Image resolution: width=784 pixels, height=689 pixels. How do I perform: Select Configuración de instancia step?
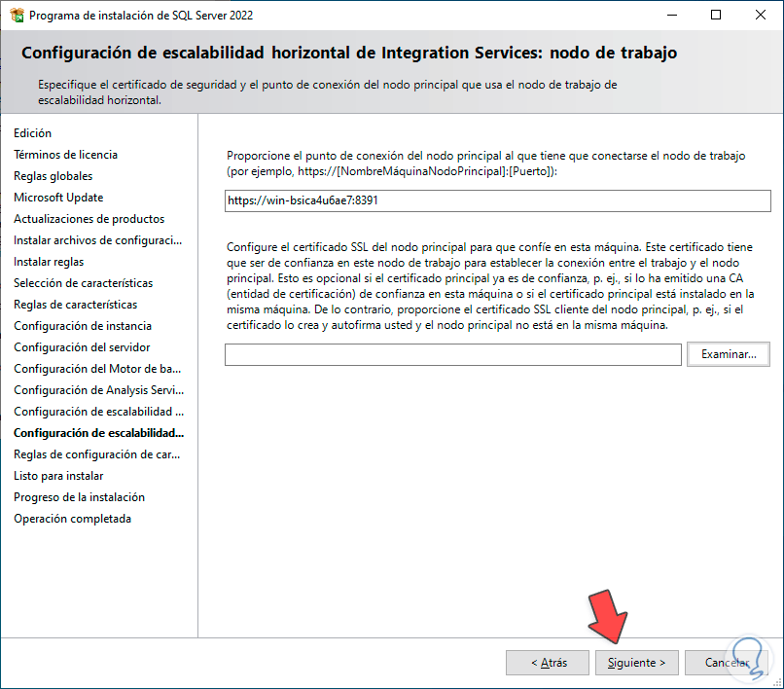point(83,326)
